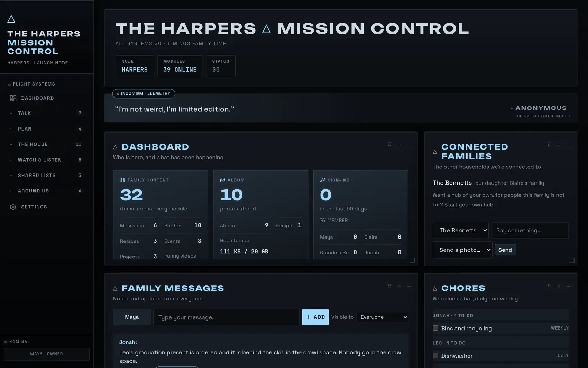This screenshot has width=588, height=368.
Task: Grab the Family Messages drag handle
Action: 389,286
